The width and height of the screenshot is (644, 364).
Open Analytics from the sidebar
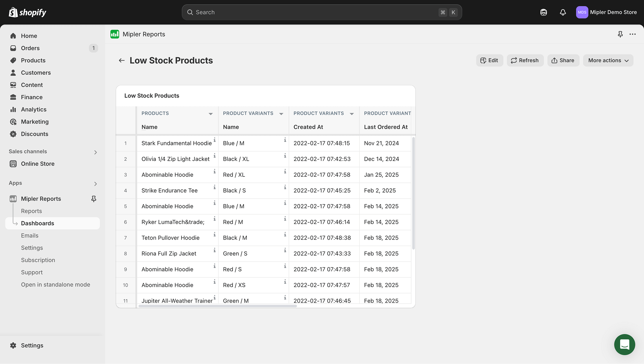[34, 109]
